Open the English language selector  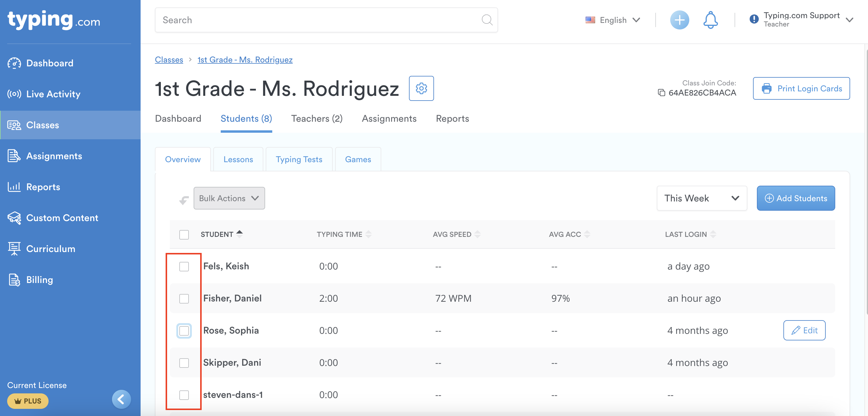(x=613, y=20)
